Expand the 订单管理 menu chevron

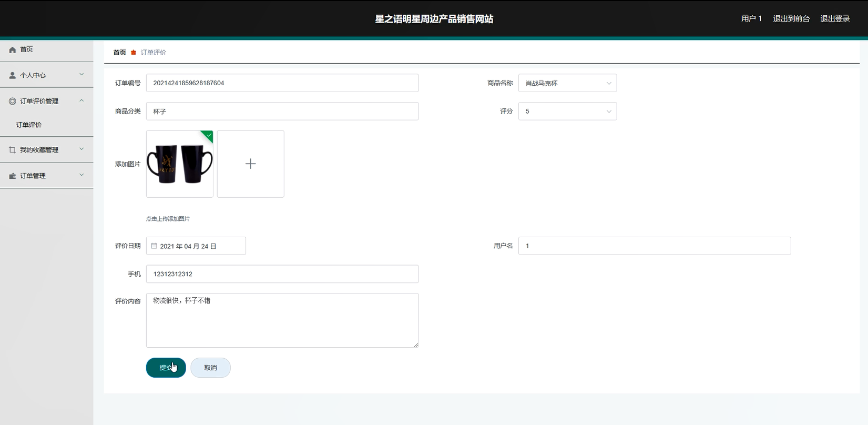[x=81, y=175]
